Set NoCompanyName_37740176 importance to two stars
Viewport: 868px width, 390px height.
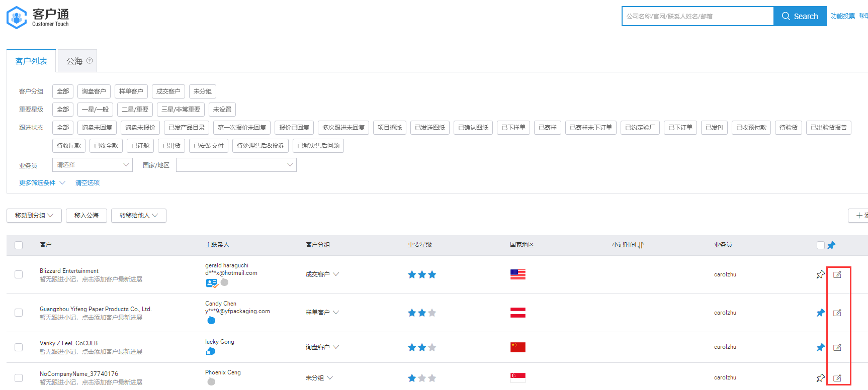(422, 378)
